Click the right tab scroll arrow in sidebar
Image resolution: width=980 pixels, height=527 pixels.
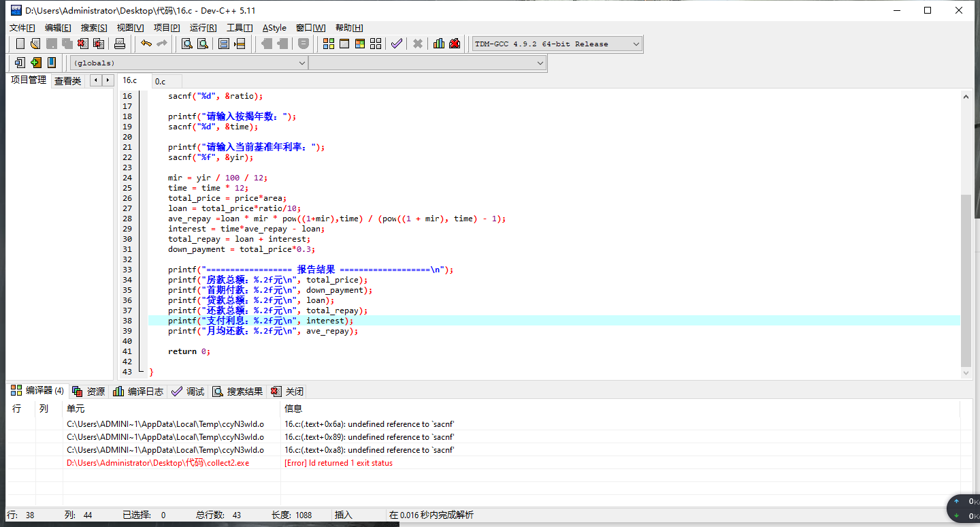click(x=107, y=80)
